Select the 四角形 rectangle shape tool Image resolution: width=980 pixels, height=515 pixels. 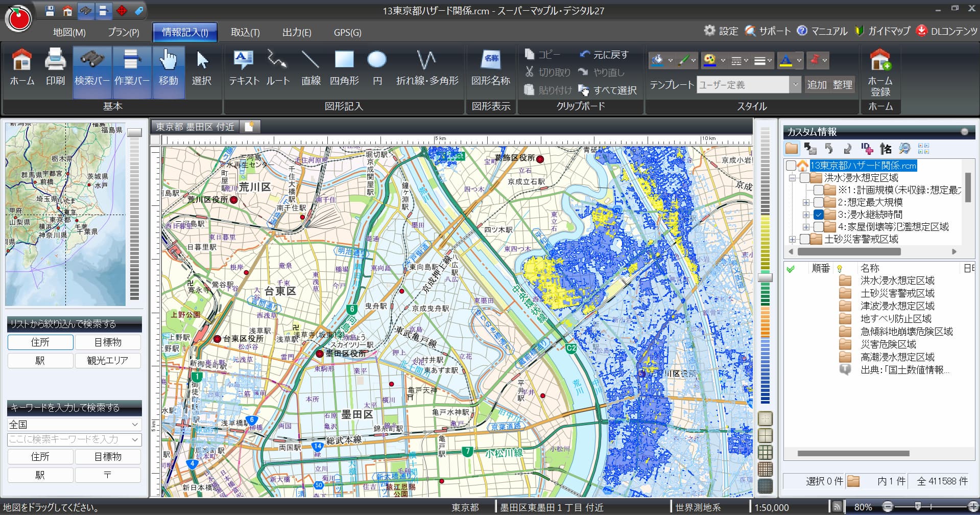[x=344, y=68]
